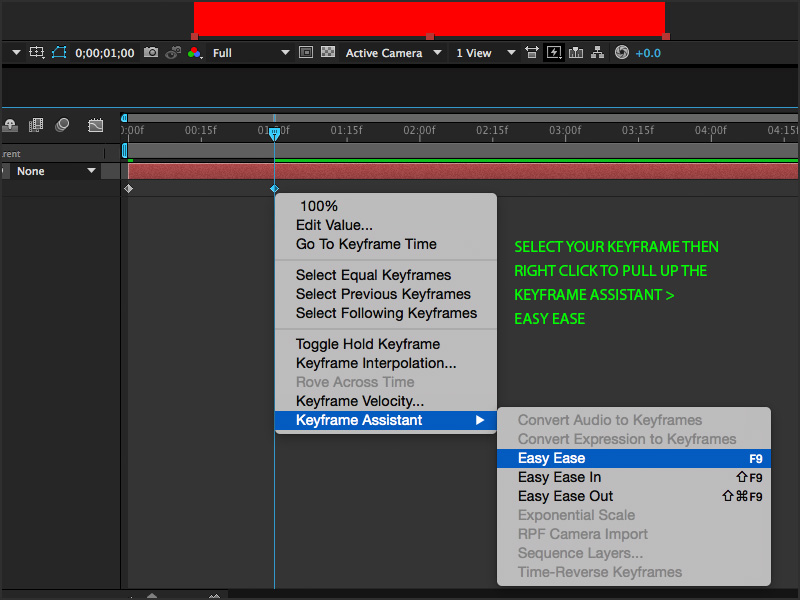Select the first keyframe diamond at timeline start
The image size is (800, 600).
click(129, 189)
